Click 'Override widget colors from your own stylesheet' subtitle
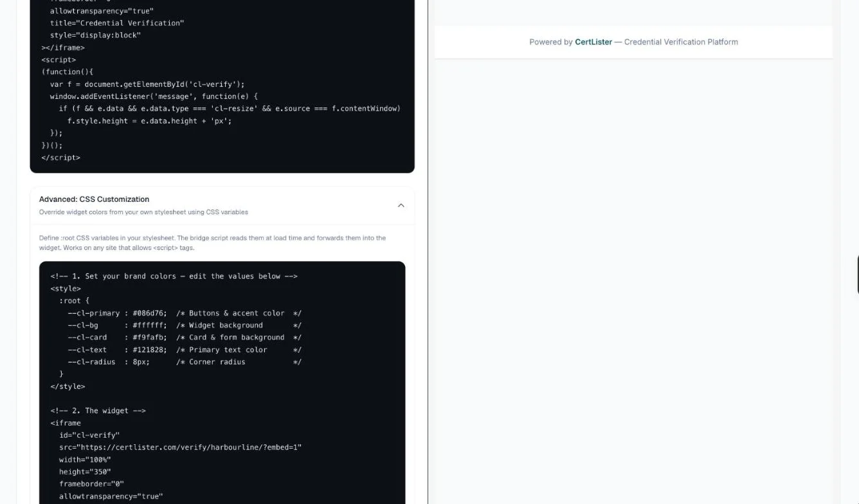Viewport: 859px width, 504px height. point(143,212)
